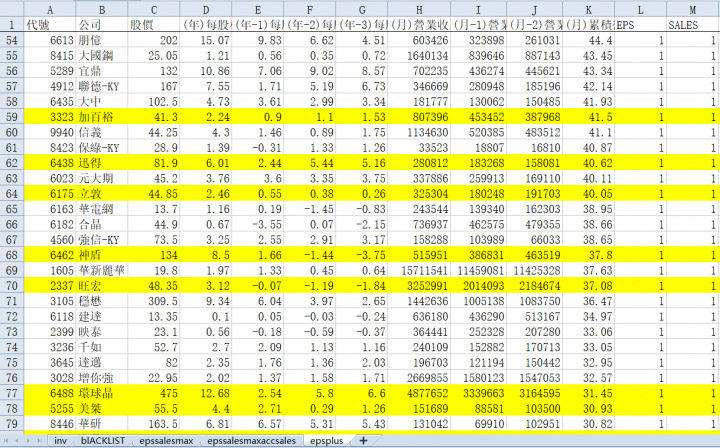The image size is (720, 448).
Task: Select company cell 宜鼎
Action: [101, 71]
